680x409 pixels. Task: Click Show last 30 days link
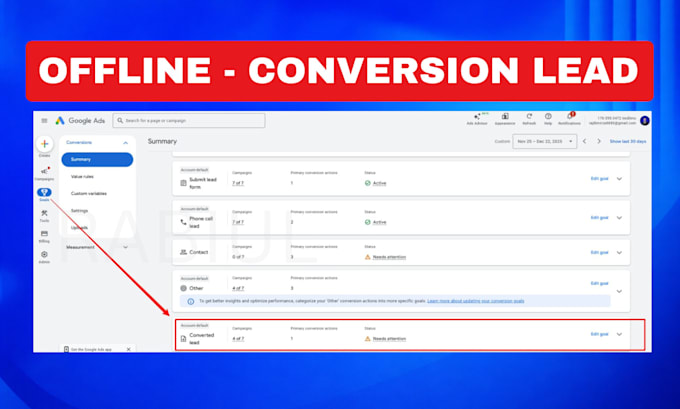pyautogui.click(x=628, y=141)
